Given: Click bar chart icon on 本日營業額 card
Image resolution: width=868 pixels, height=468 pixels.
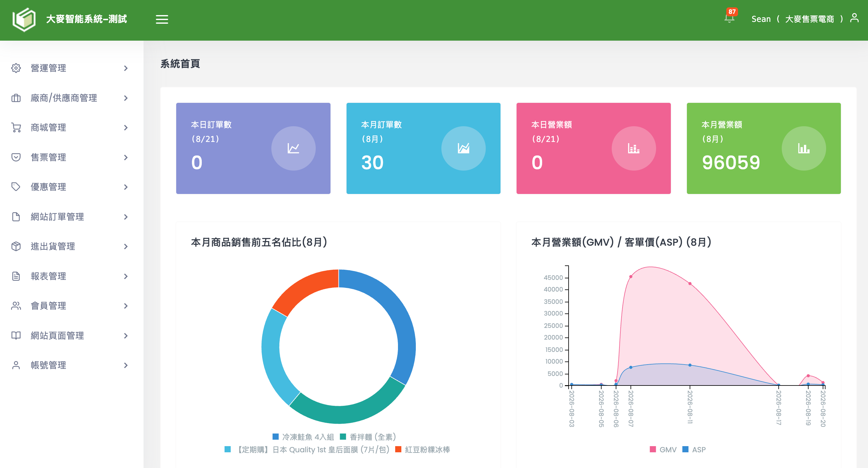Looking at the screenshot, I should (634, 148).
